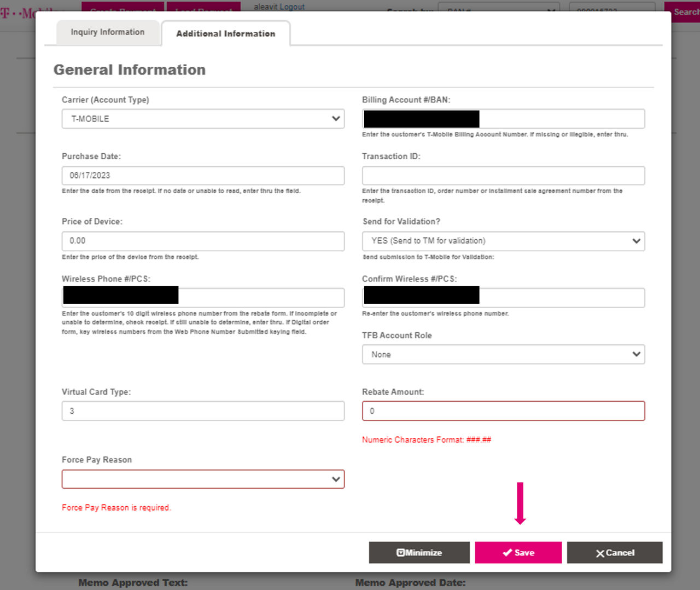Click the 'Numeric Characters Format: ###.##' message

coord(427,439)
